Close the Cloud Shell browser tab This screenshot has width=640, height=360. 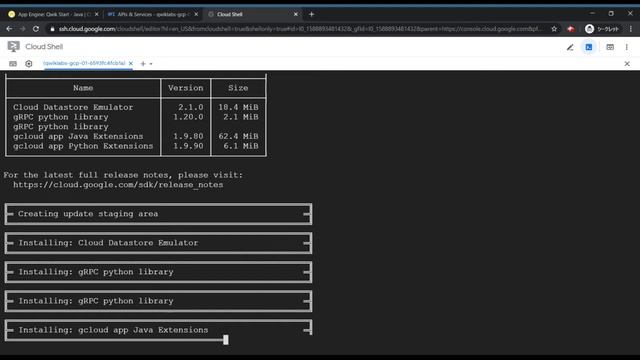pyautogui.click(x=296, y=14)
